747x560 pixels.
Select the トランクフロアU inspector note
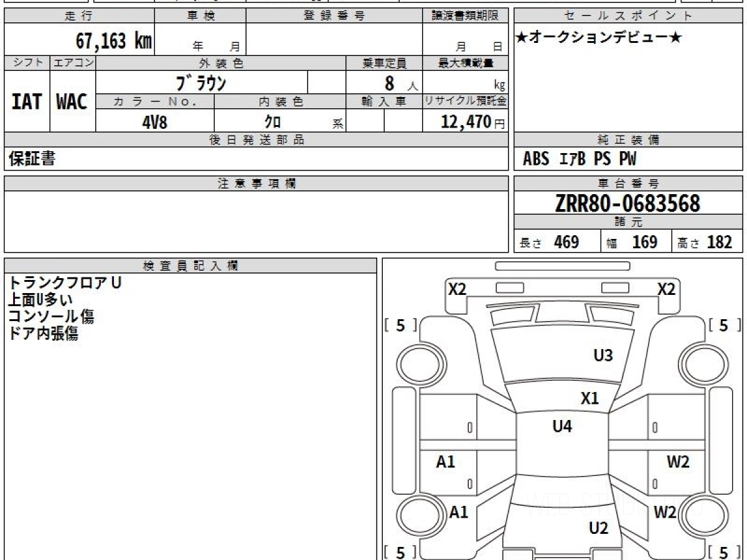65,282
